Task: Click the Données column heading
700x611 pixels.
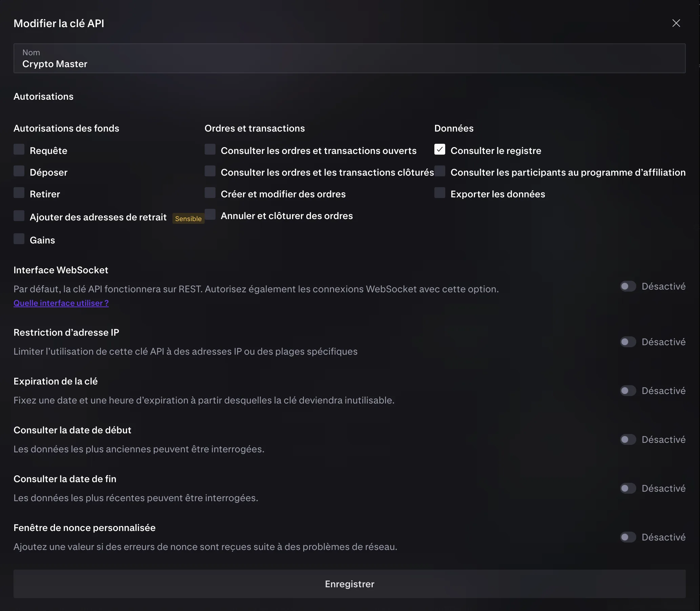Action: (454, 128)
